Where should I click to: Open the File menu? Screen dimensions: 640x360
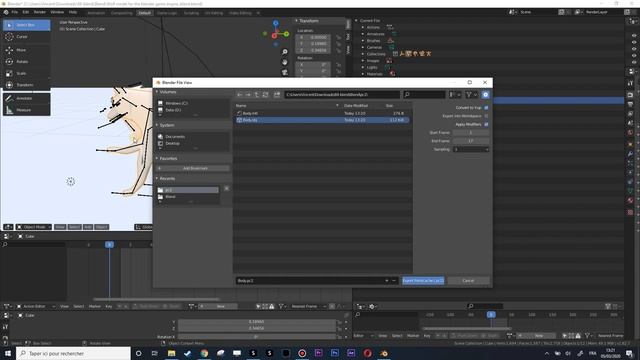pyautogui.click(x=15, y=12)
